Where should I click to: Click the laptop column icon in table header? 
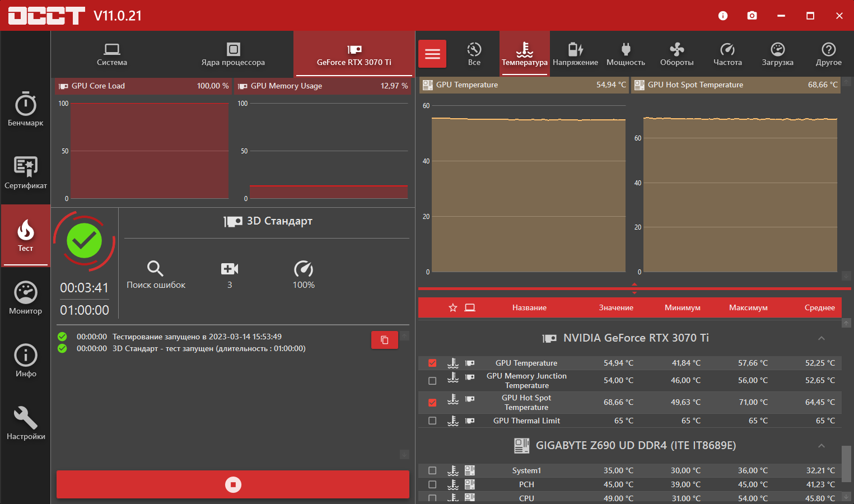pos(470,307)
